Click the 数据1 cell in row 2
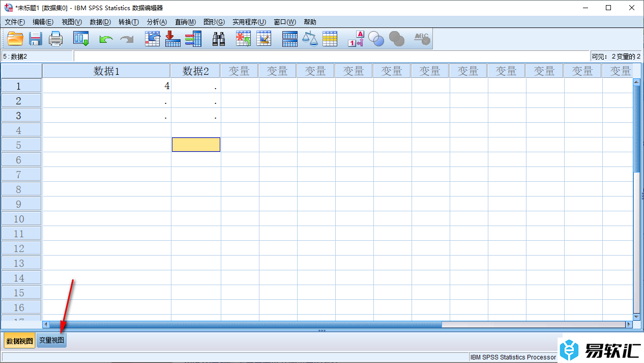The height and width of the screenshot is (363, 644). (x=107, y=100)
